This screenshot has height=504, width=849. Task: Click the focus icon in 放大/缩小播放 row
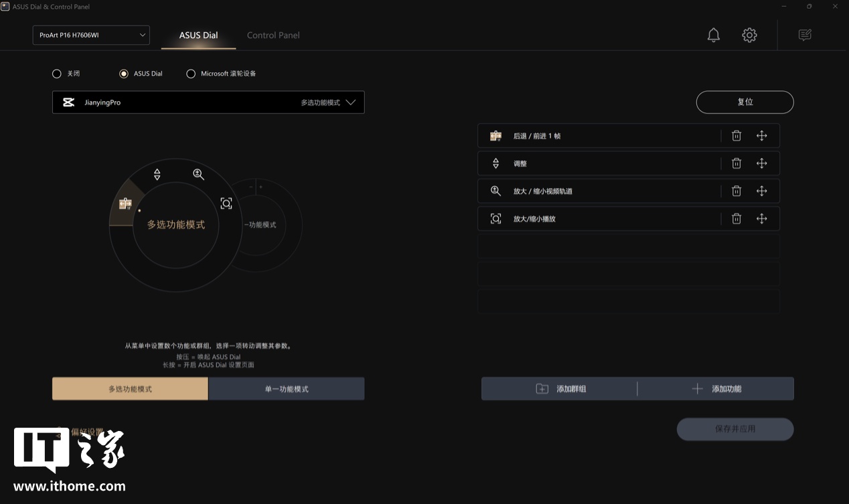[x=495, y=218]
